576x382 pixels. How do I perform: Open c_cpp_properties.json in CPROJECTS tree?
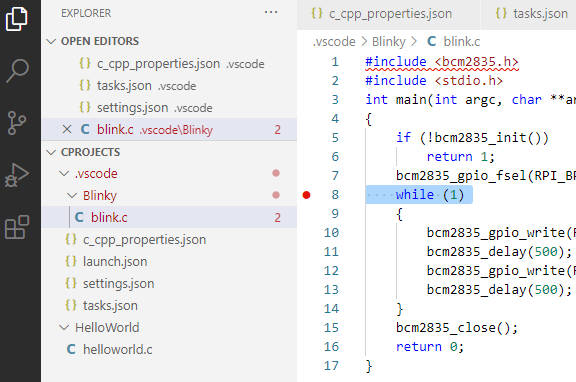click(169, 239)
